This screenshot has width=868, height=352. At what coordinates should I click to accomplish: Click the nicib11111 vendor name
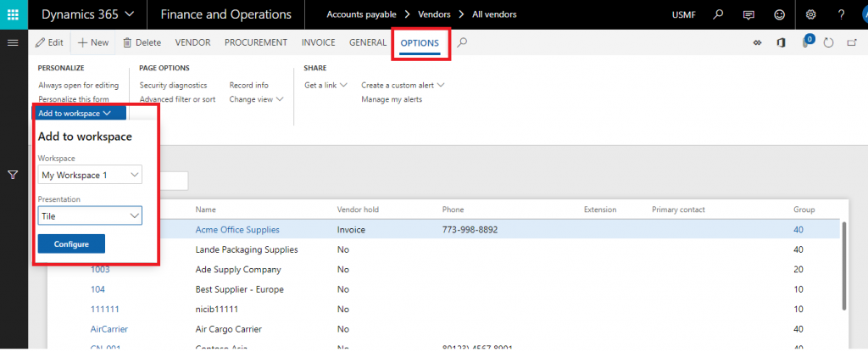point(216,310)
